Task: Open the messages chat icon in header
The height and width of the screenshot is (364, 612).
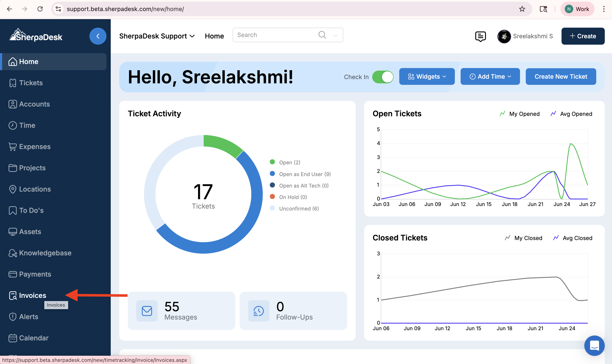Action: pyautogui.click(x=480, y=36)
